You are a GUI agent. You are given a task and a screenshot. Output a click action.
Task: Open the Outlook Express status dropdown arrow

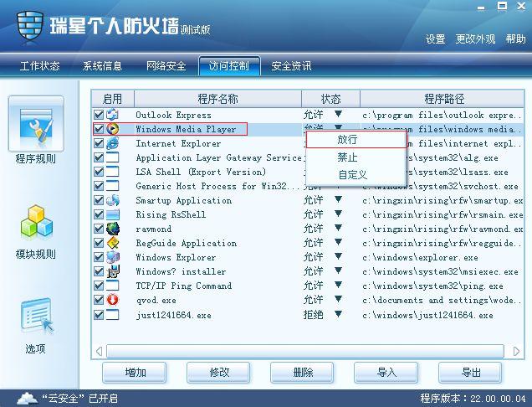[338, 114]
